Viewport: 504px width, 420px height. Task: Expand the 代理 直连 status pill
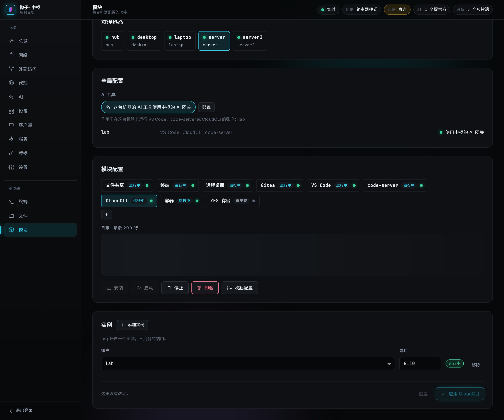coord(397,10)
